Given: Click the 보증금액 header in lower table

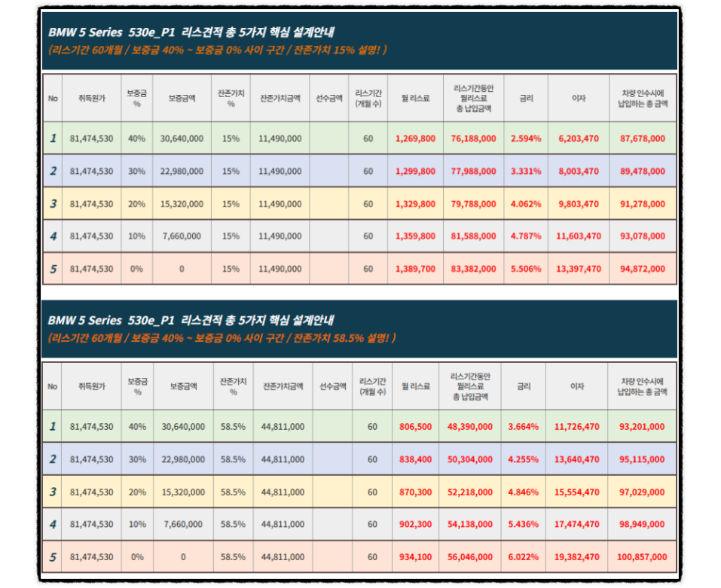Looking at the screenshot, I should [x=183, y=386].
